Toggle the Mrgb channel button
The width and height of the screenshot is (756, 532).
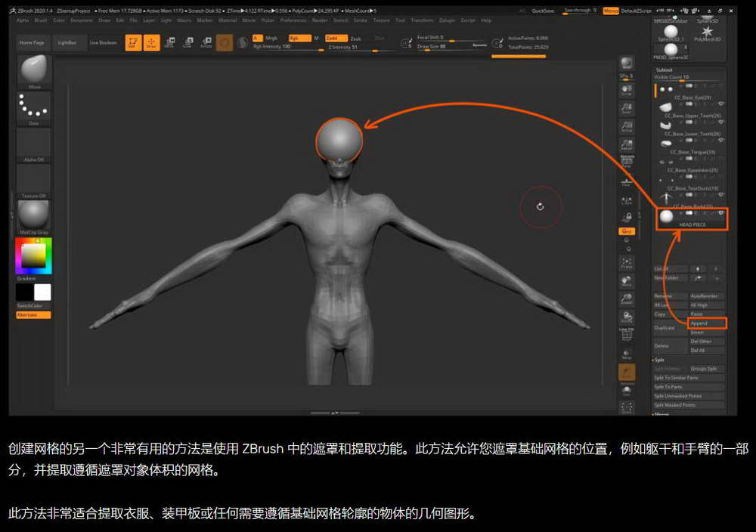point(271,38)
